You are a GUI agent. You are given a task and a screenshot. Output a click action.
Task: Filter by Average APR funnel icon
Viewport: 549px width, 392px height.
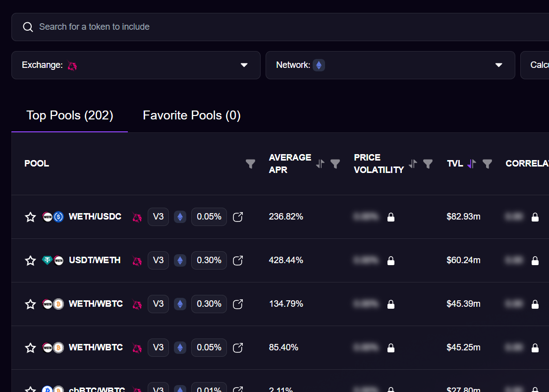coord(335,164)
